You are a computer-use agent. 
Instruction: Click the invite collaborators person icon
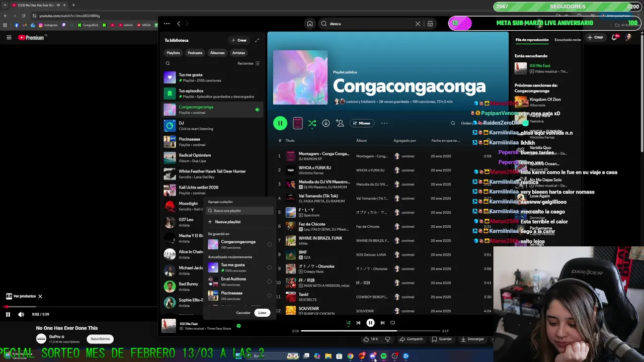(340, 123)
